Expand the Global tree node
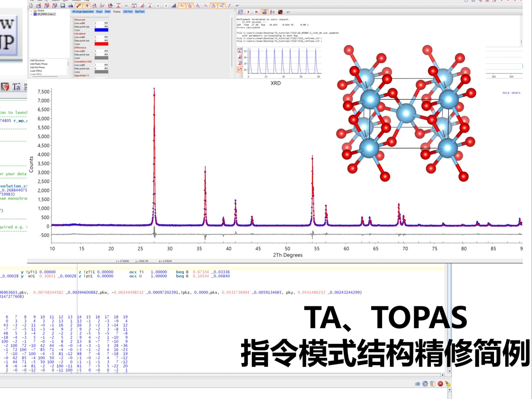The width and height of the screenshot is (532, 399). tap(31, 11)
